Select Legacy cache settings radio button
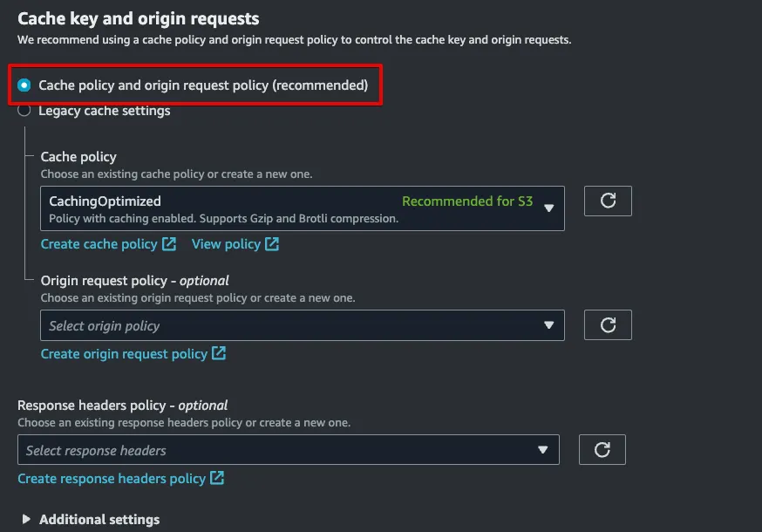Image resolution: width=762 pixels, height=532 pixels. coord(24,111)
